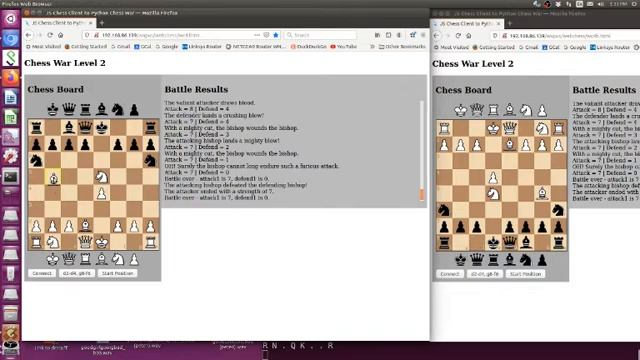
Task: Select white knight on b1, left board
Action: (53, 242)
